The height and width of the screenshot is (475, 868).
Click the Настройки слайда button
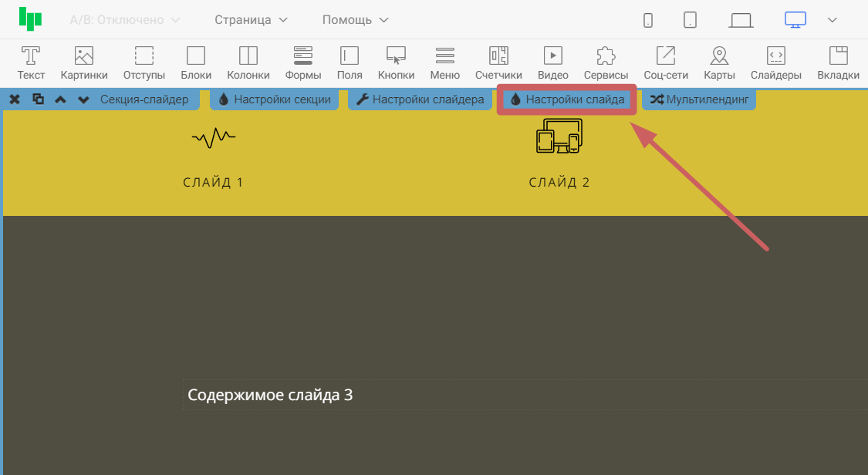567,99
